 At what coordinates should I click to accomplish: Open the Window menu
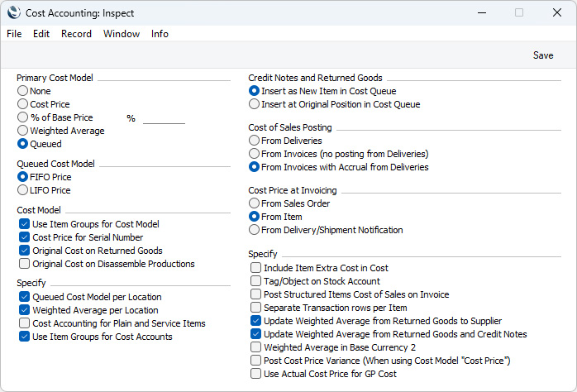122,34
